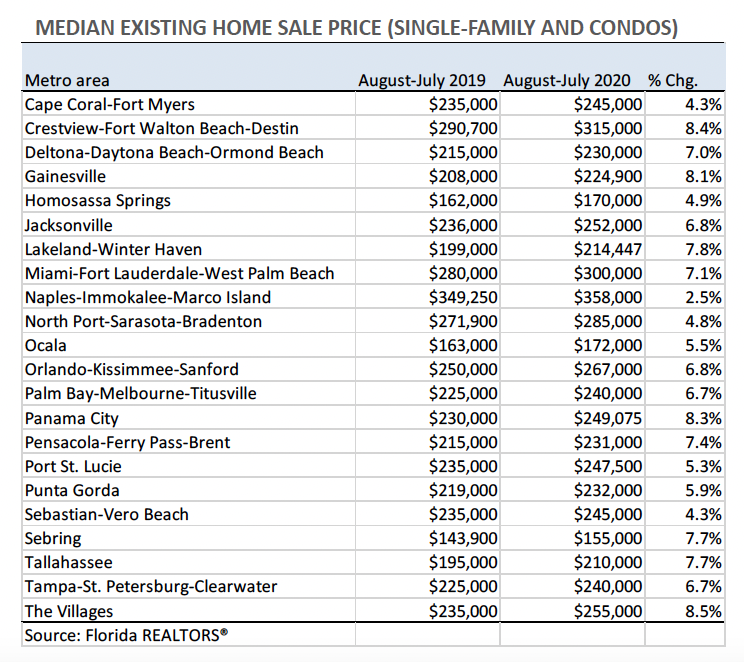Click the Tallahassee metro area cell
Viewport: 744px width, 662px height.
tap(69, 562)
